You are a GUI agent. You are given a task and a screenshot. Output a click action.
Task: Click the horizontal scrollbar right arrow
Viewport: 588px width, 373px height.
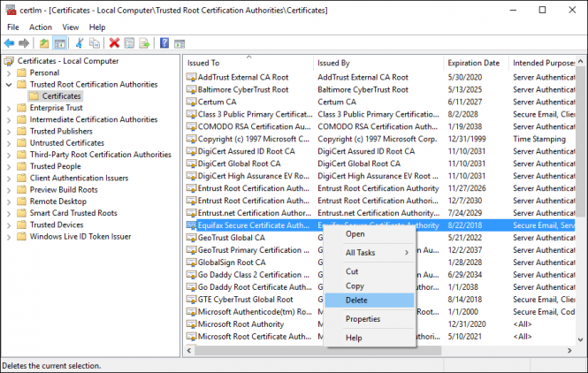pos(570,351)
